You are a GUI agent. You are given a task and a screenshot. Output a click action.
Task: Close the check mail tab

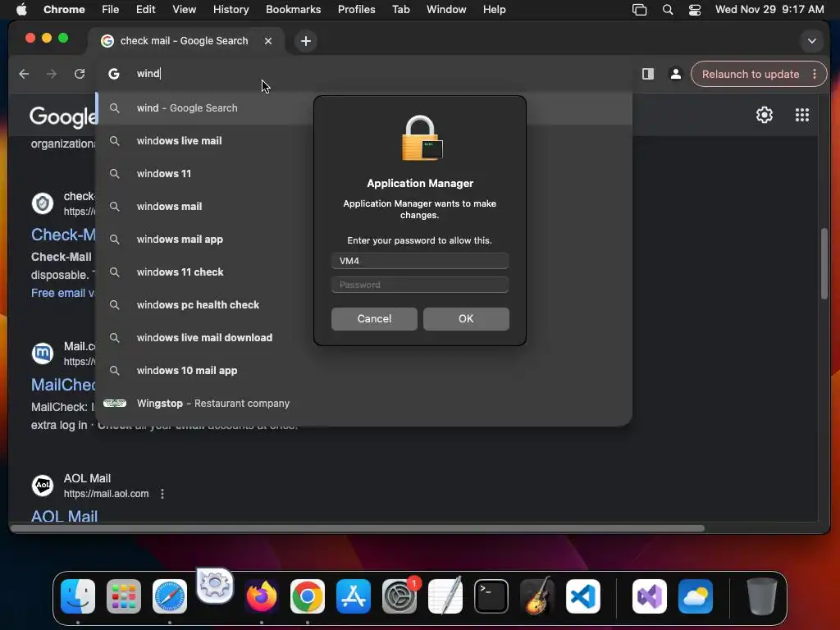coord(268,41)
